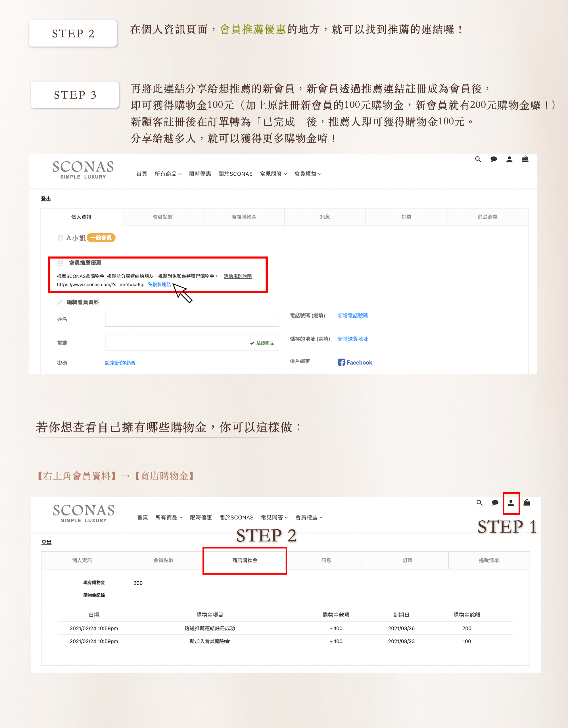Open the 活動規則說明 link

[x=238, y=276]
